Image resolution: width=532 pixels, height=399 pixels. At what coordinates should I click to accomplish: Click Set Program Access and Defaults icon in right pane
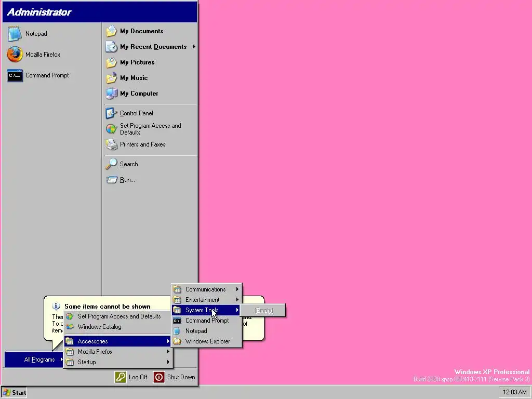click(111, 129)
